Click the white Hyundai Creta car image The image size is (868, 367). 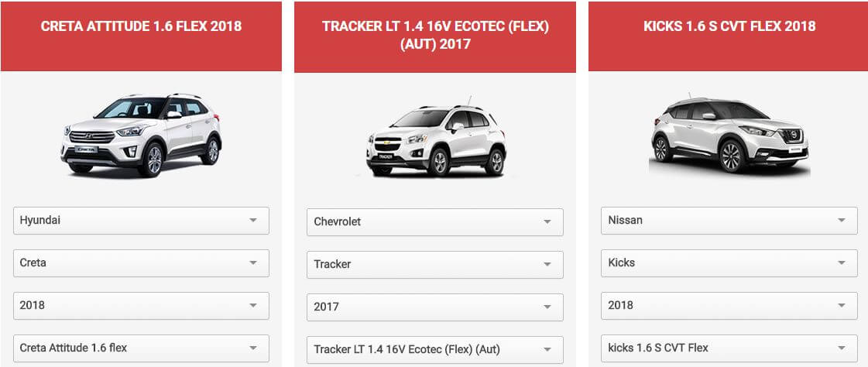pyautogui.click(x=141, y=135)
